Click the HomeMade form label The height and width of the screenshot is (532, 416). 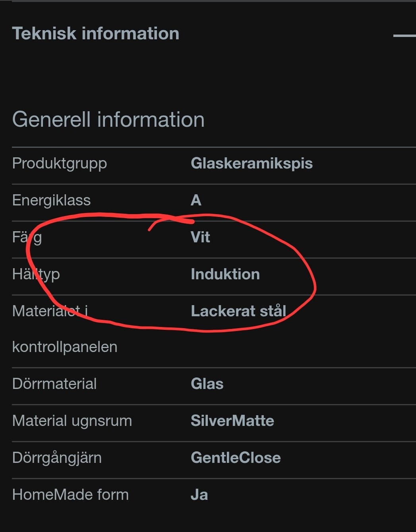click(x=70, y=495)
